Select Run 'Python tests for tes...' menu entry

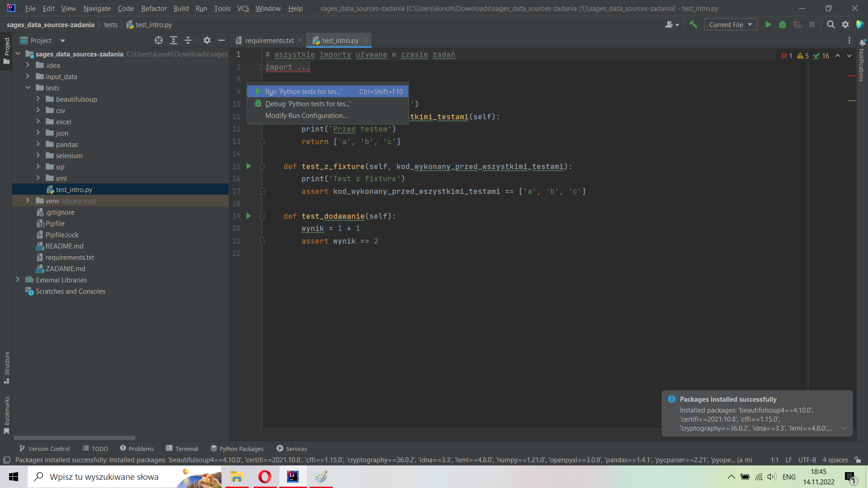[328, 91]
